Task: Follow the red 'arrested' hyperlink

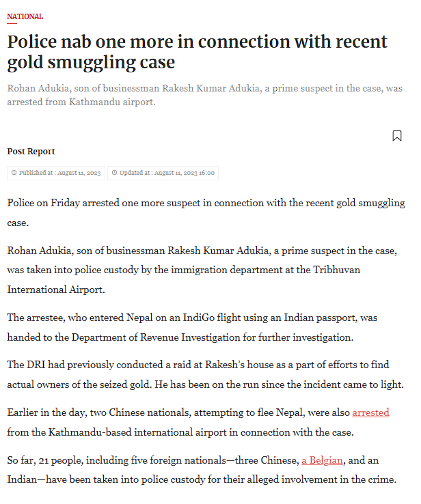Action: click(370, 412)
